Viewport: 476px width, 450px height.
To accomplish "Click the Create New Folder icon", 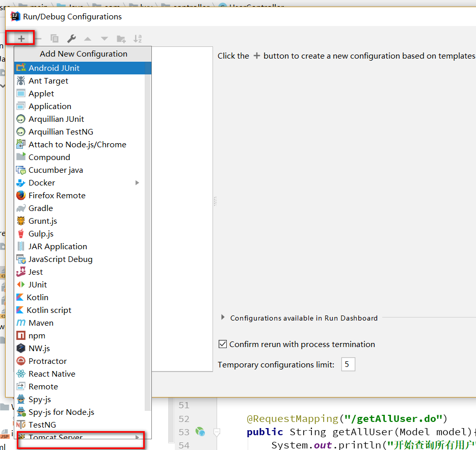I will pos(121,39).
